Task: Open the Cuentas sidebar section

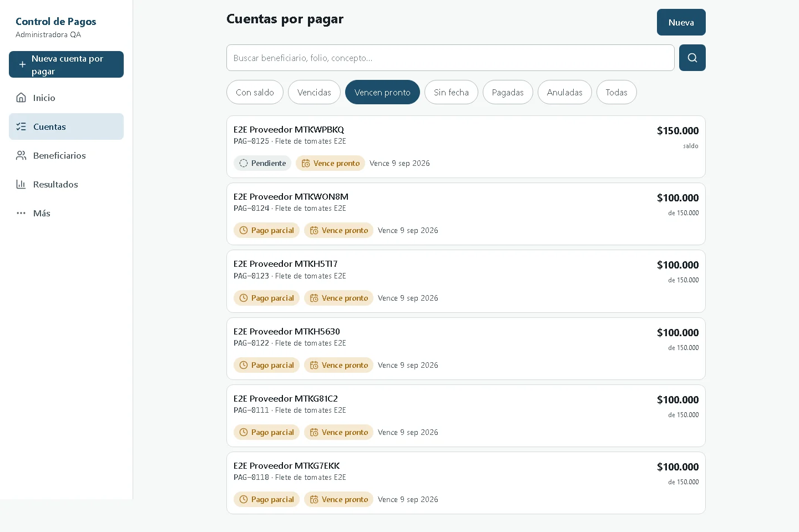Action: pos(66,126)
